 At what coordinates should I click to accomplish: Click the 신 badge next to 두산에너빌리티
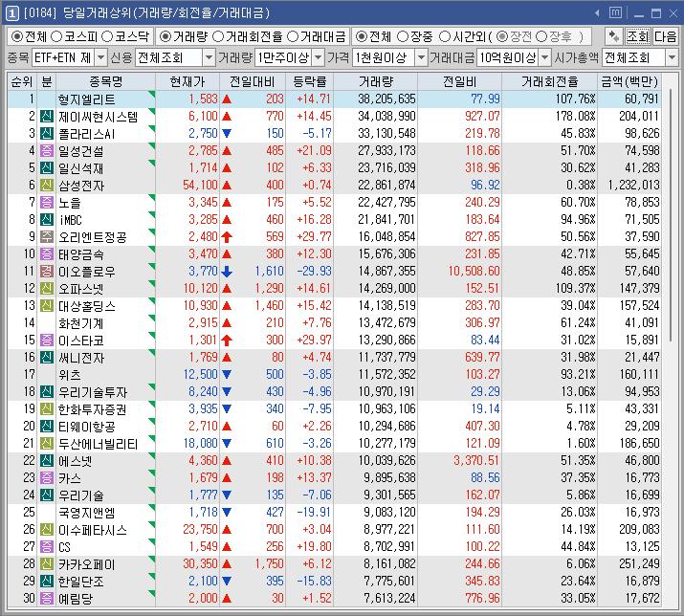tap(47, 444)
